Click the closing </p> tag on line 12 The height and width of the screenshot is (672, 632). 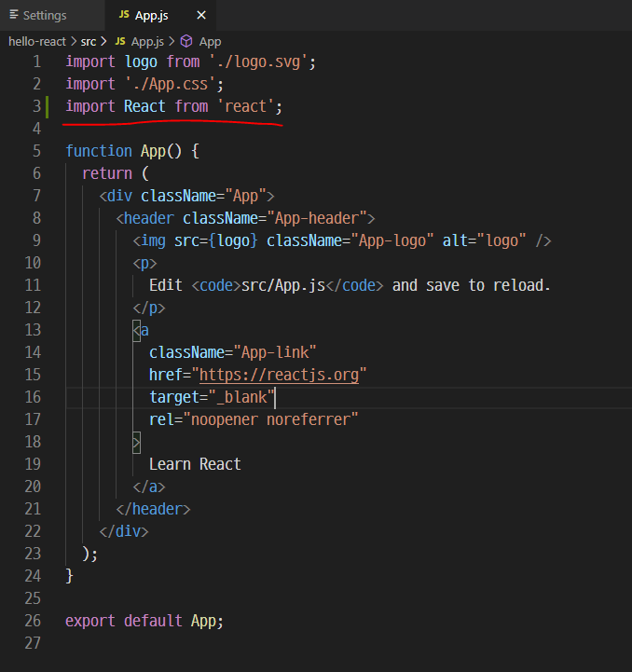pyautogui.click(x=149, y=308)
